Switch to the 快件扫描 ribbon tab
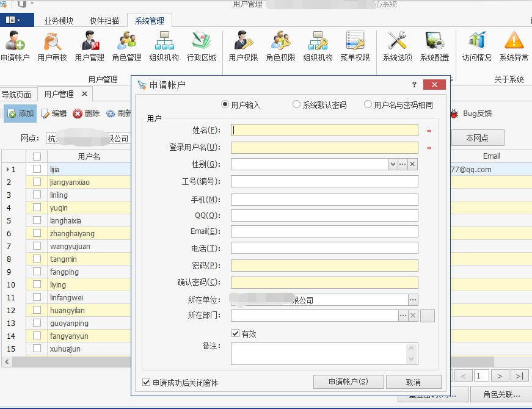 [x=104, y=21]
